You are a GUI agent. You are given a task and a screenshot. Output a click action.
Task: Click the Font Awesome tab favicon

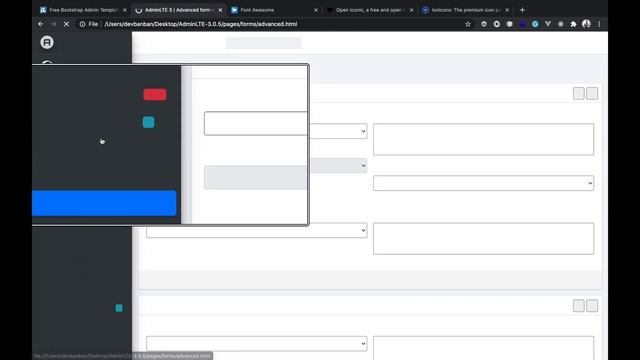(234, 10)
